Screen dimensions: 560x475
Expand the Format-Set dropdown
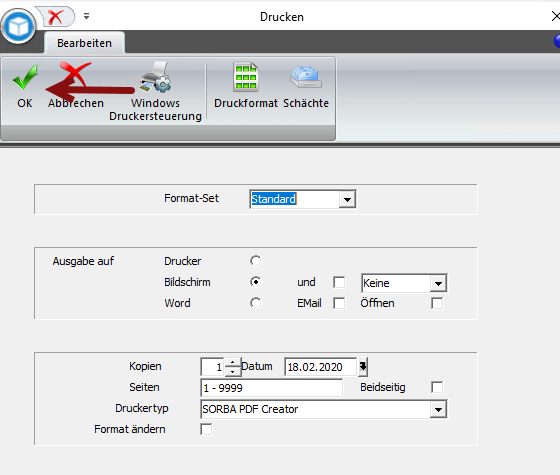coord(347,199)
